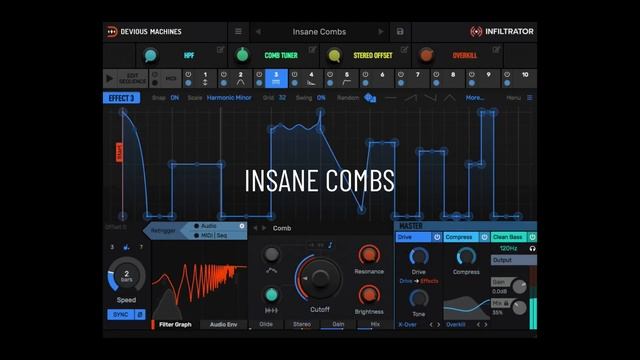Toggle power for effect slot 5
640x360 pixels.
click(x=330, y=75)
